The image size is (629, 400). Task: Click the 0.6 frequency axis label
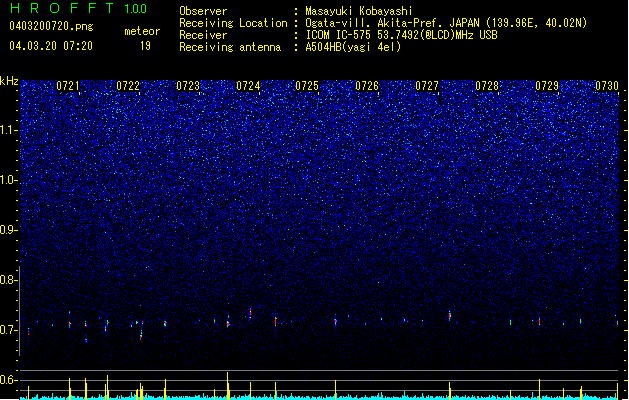(x=8, y=380)
